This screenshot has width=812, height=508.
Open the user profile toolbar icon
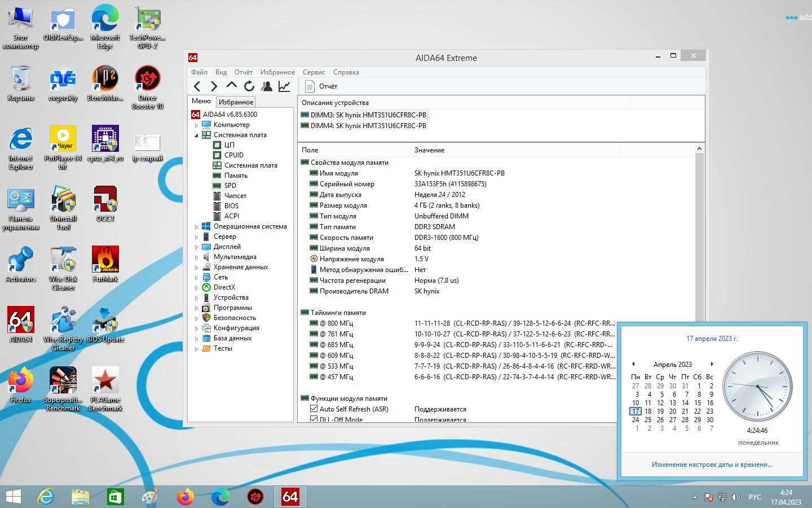[x=267, y=86]
